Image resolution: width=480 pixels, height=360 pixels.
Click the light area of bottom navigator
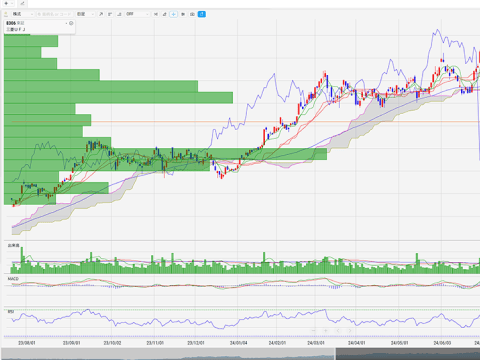click(x=168, y=354)
